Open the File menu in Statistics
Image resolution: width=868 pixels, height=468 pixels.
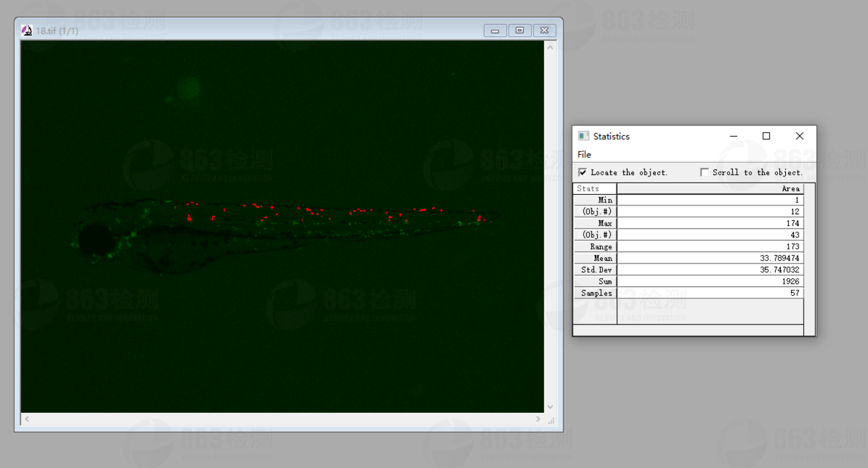click(x=584, y=155)
